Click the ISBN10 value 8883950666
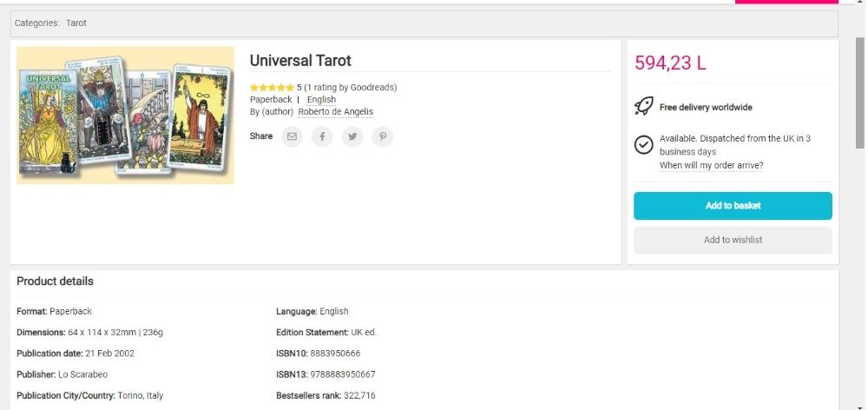 [x=335, y=354]
